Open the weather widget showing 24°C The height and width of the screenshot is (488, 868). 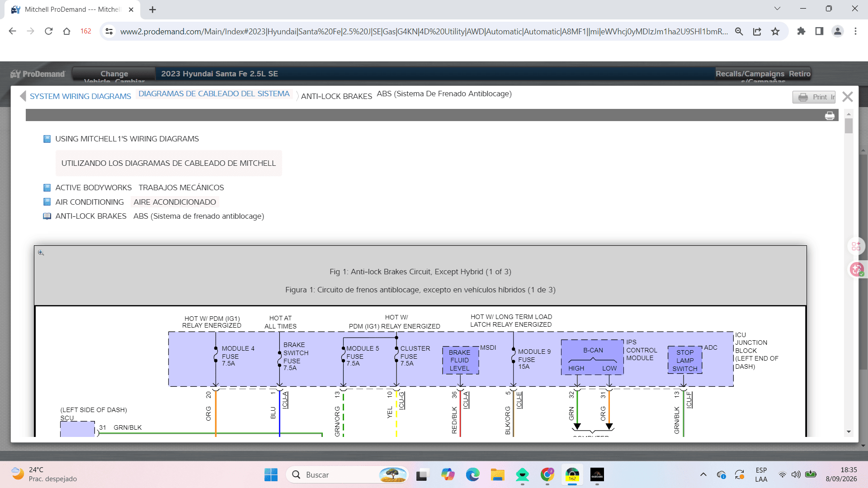(44, 474)
